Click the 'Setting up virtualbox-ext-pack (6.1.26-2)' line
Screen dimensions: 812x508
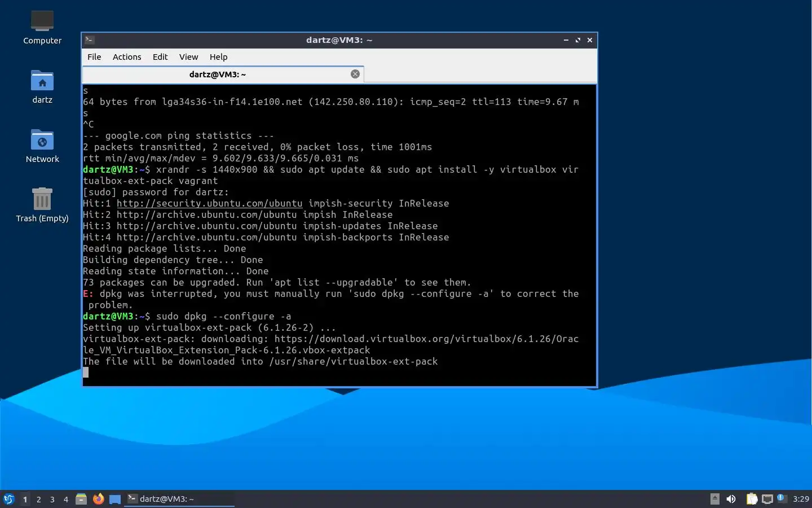[x=209, y=327]
